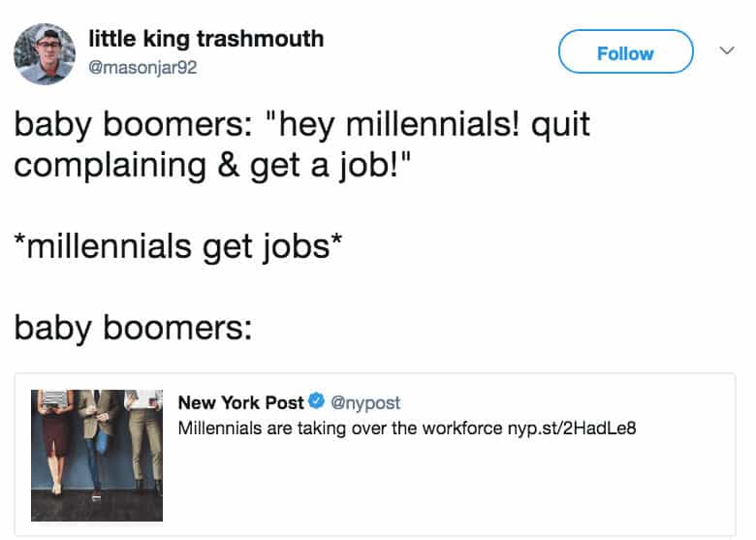Visit the @masonjar92 handle link
This screenshot has width=756, height=540.
pyautogui.click(x=142, y=68)
